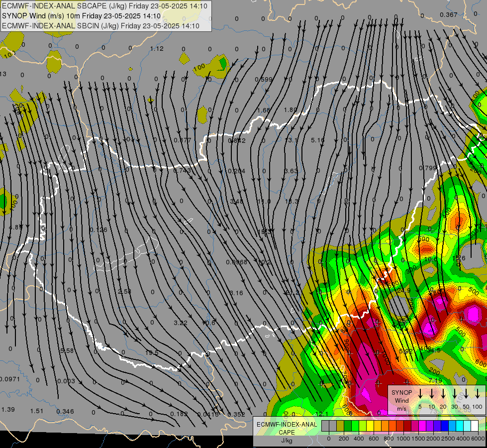
Task: Click the 5.58 value on the map
Action: (x=67, y=351)
